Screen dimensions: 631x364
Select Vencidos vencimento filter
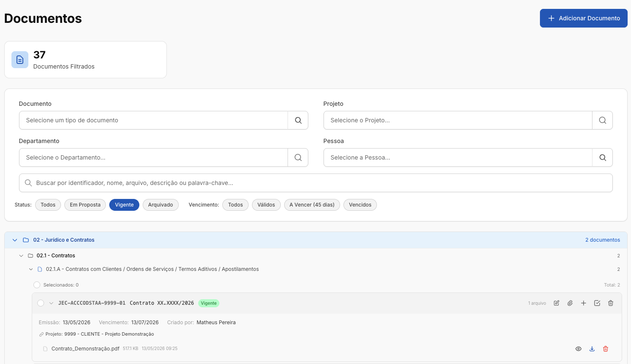click(x=360, y=205)
